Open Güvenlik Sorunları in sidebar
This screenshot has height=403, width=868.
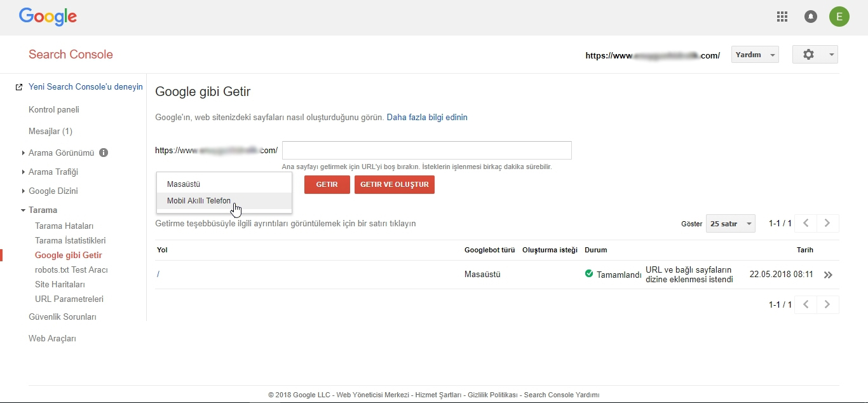62,317
